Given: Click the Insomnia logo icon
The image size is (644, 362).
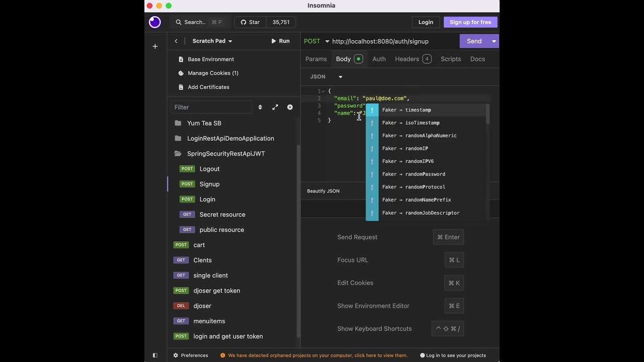Looking at the screenshot, I should pyautogui.click(x=155, y=22).
